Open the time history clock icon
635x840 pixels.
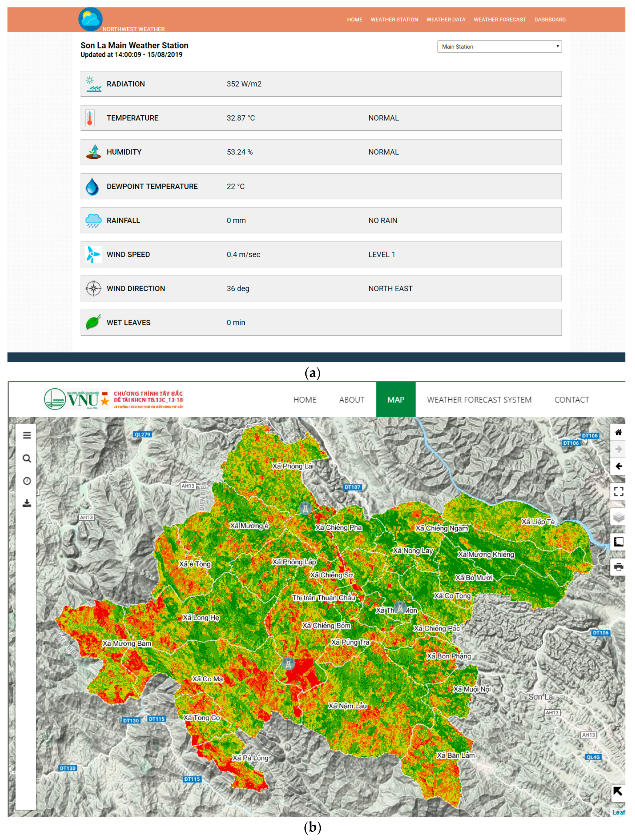click(x=27, y=481)
